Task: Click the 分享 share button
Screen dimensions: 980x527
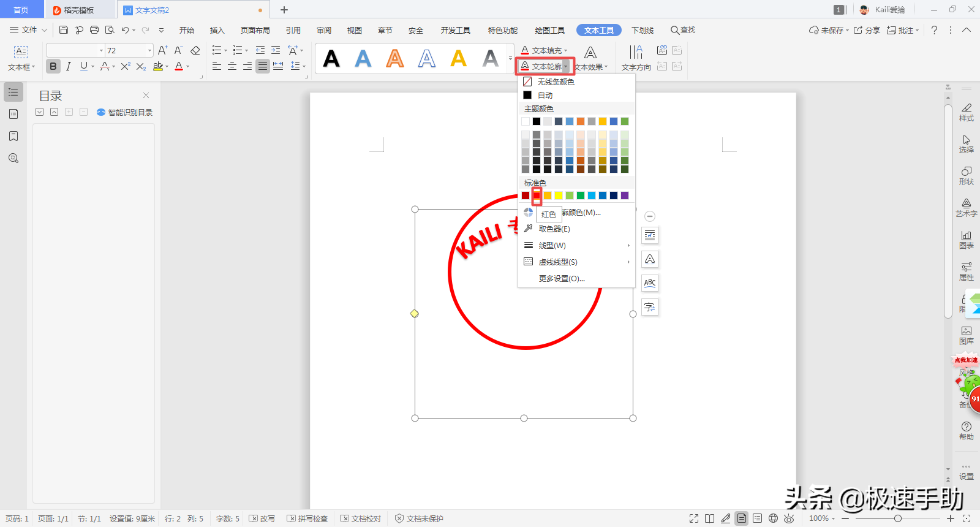Action: click(x=867, y=30)
